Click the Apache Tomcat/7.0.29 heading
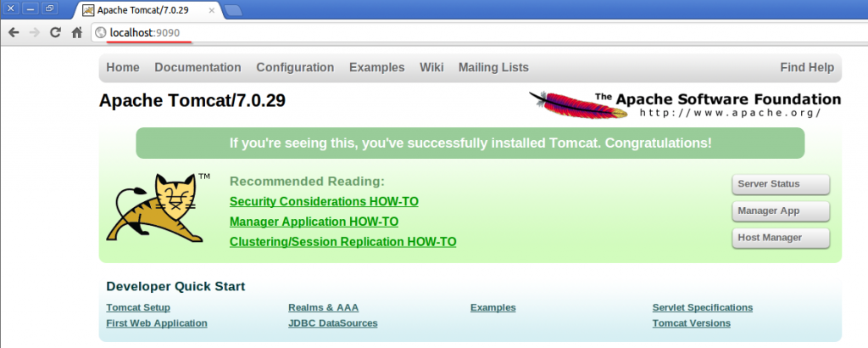The image size is (868, 348). (192, 100)
